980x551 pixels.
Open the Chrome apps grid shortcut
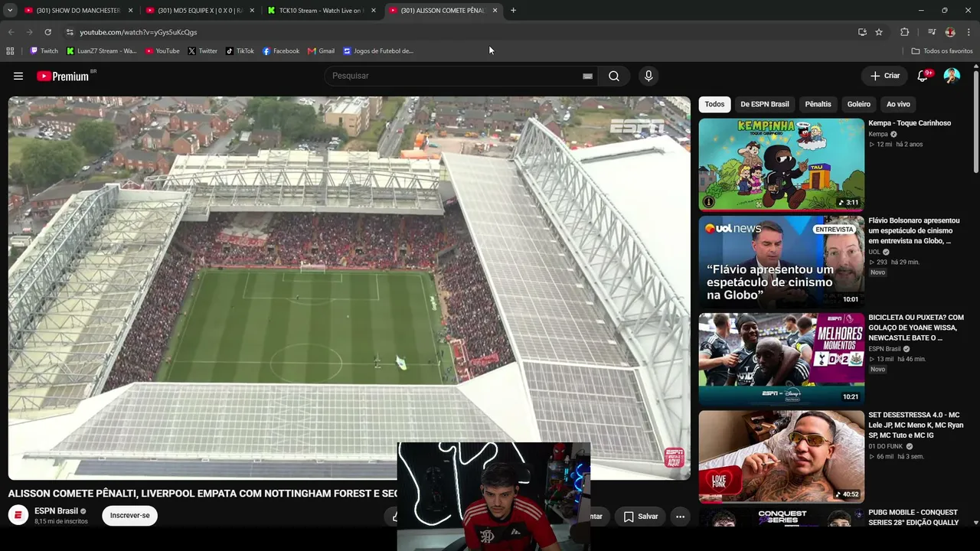10,51
